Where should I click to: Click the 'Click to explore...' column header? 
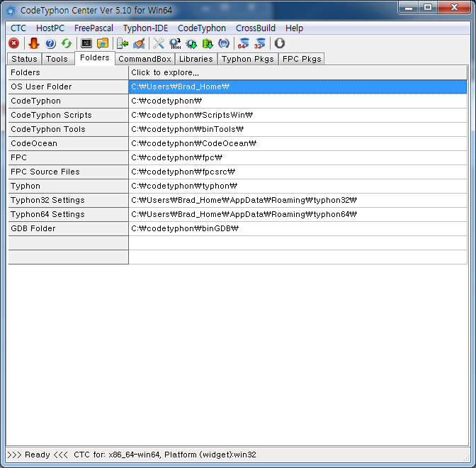pos(297,72)
